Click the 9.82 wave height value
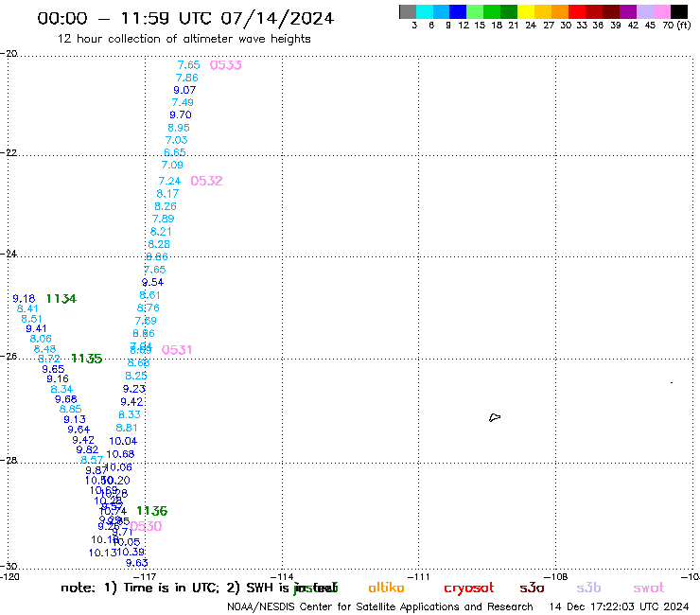Screen dimensions: 700x615 pyautogui.click(x=87, y=450)
